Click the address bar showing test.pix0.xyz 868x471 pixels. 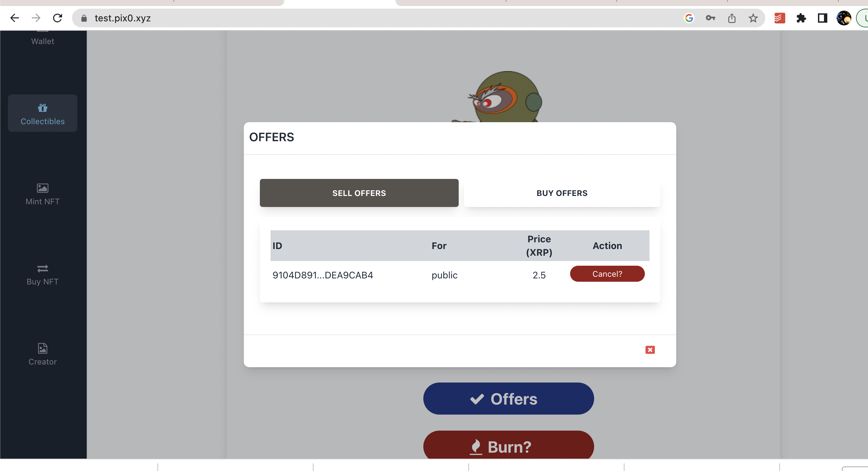coord(371,18)
